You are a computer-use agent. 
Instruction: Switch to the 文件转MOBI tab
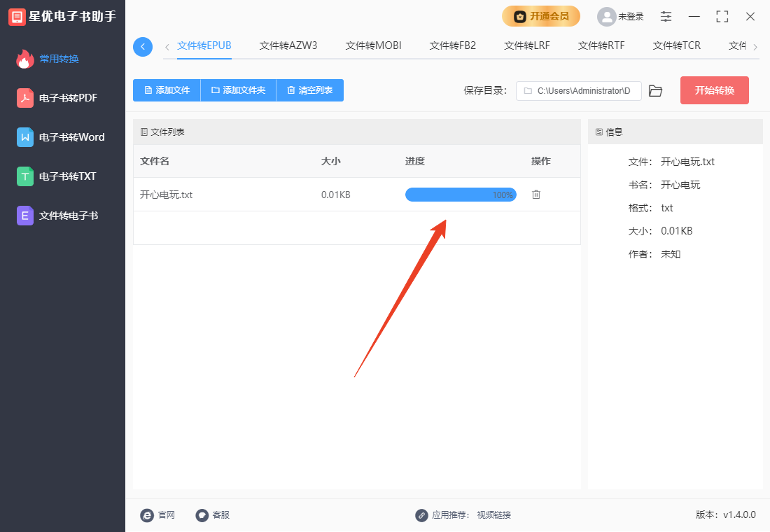click(x=374, y=46)
